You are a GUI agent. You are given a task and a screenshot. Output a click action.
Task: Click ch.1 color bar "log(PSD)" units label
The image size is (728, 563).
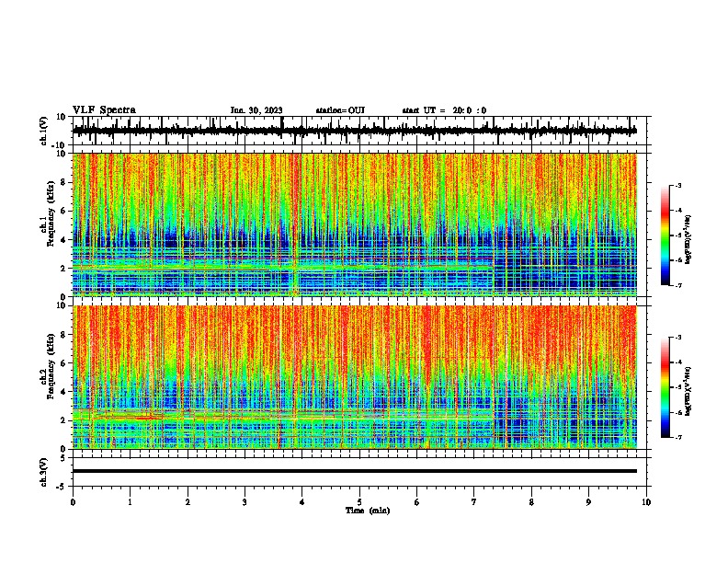click(x=688, y=240)
